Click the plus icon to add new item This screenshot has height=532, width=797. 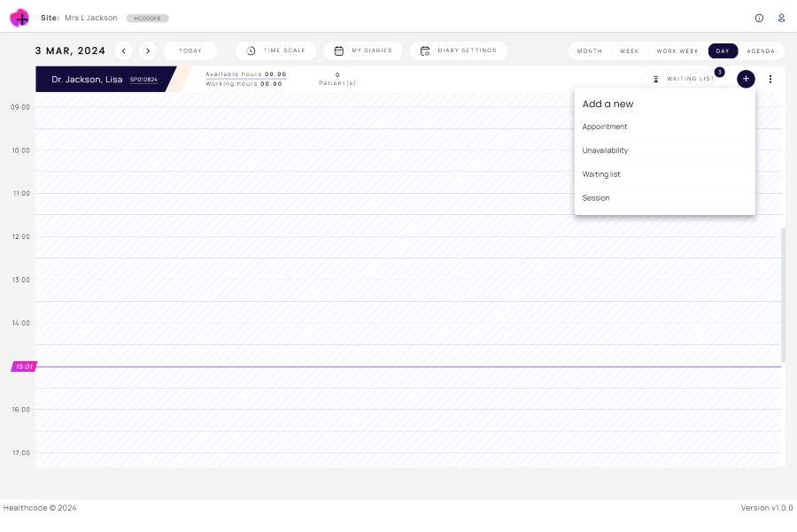pyautogui.click(x=747, y=79)
